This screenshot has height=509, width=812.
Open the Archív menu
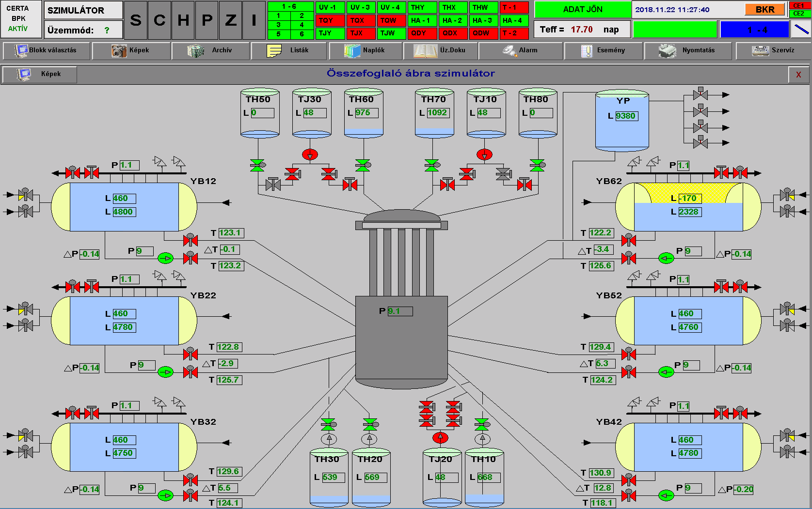(211, 50)
